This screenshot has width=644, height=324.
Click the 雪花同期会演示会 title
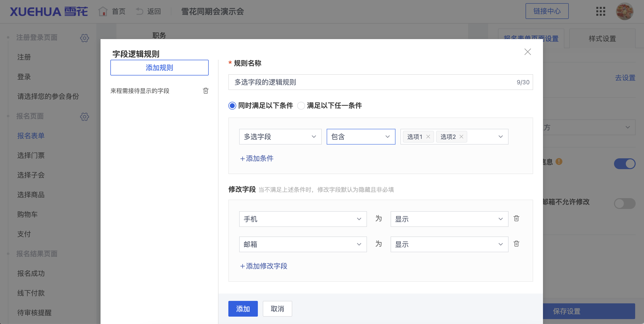coord(213,12)
